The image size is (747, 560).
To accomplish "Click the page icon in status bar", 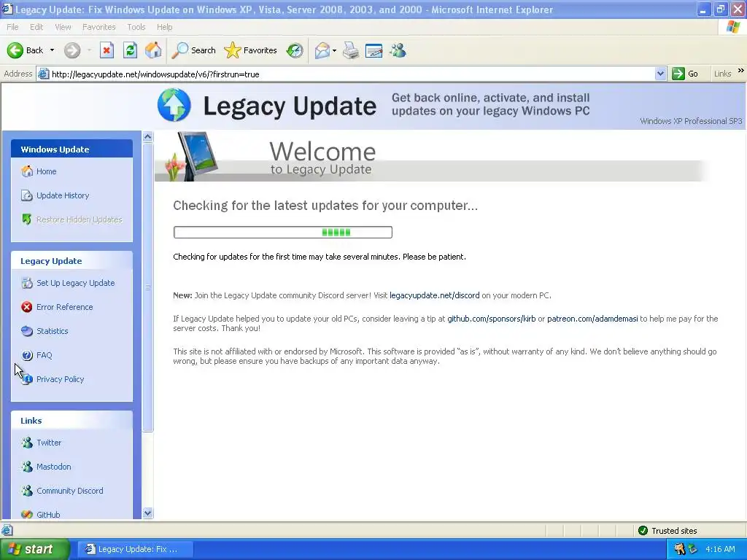I will (7, 530).
